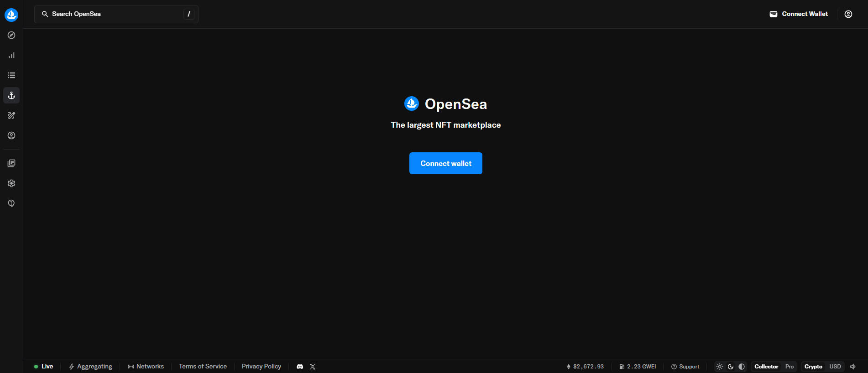Switch to light theme sun icon
Viewport: 868px width, 373px height.
click(x=720, y=367)
